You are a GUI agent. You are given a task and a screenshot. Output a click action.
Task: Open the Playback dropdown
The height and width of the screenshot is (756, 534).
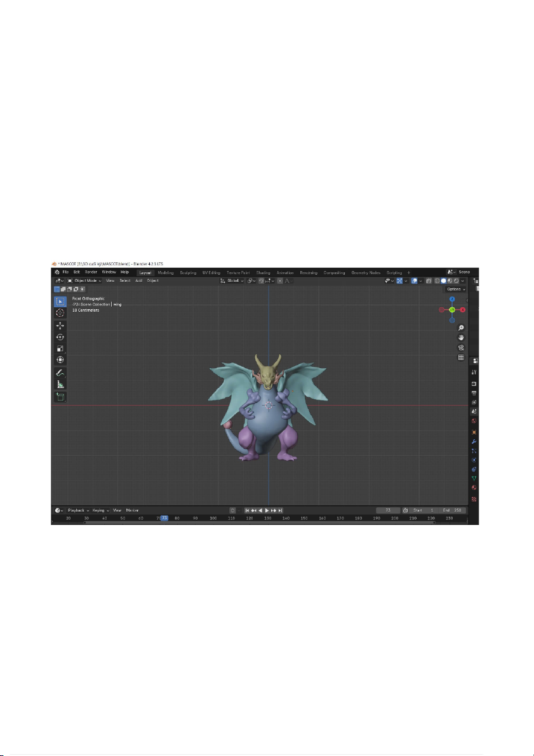point(78,510)
